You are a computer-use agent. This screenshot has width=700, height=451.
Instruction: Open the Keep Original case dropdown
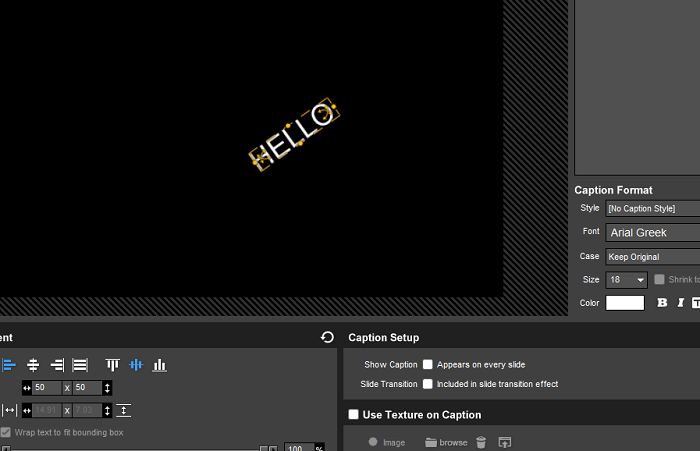pos(653,257)
